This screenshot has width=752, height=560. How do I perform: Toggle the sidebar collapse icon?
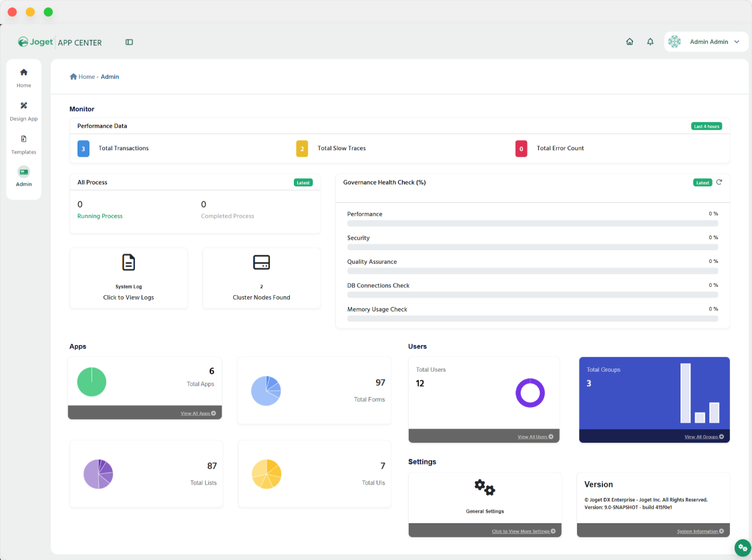(x=129, y=42)
